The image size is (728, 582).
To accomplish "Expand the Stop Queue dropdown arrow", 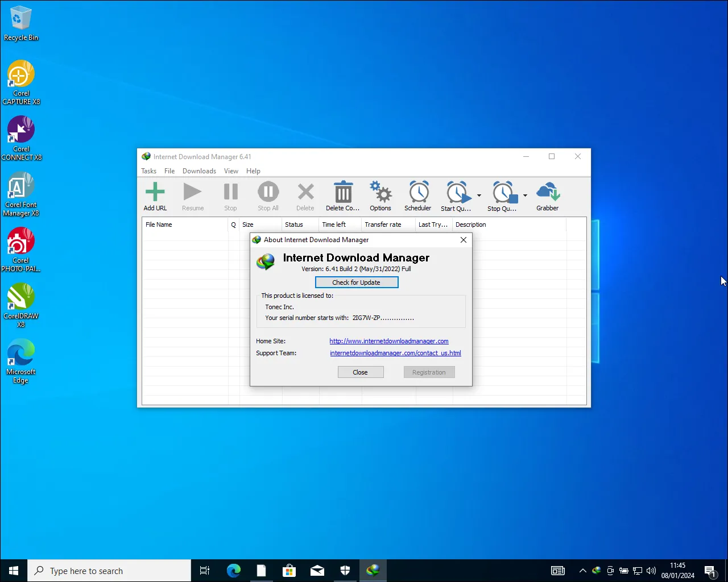I will click(525, 196).
